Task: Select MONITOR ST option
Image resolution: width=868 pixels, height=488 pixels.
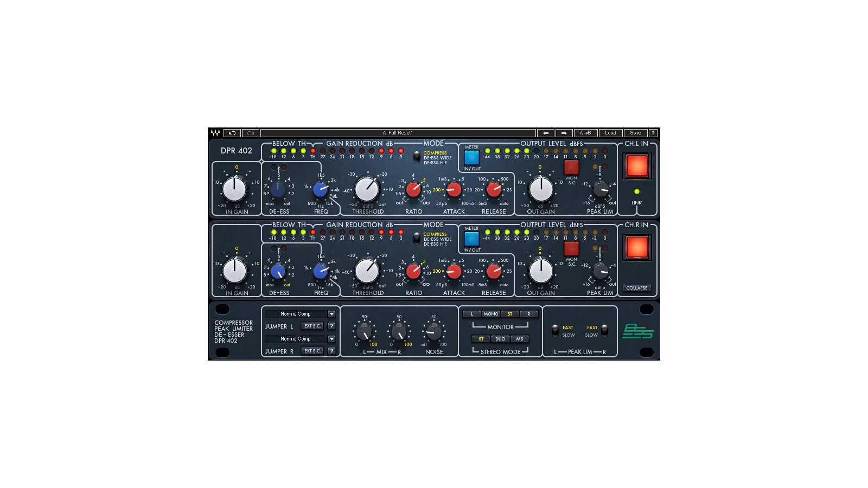Action: [510, 314]
